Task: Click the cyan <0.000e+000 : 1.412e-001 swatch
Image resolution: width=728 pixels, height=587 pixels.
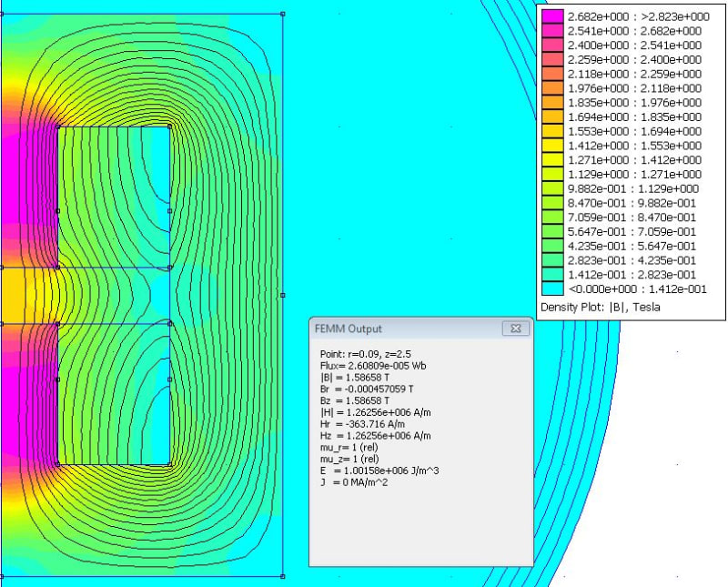Action: pos(552,288)
